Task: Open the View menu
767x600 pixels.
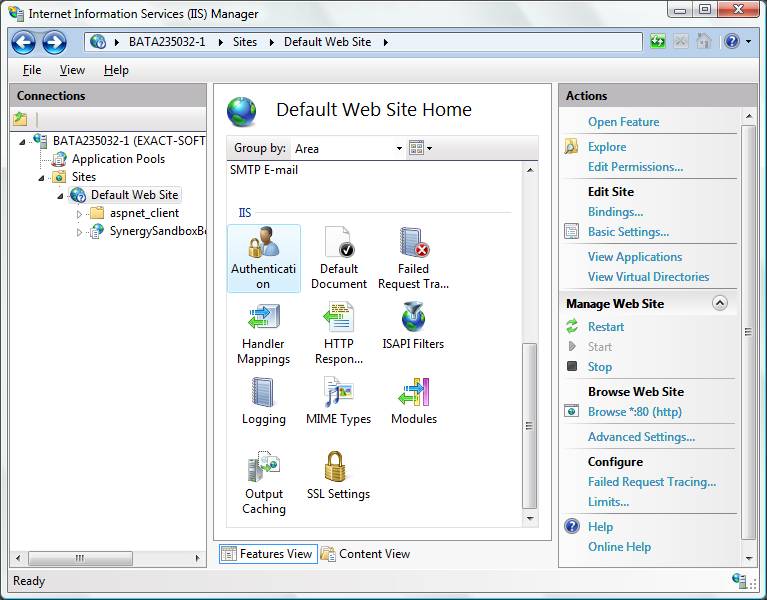Action: [72, 70]
